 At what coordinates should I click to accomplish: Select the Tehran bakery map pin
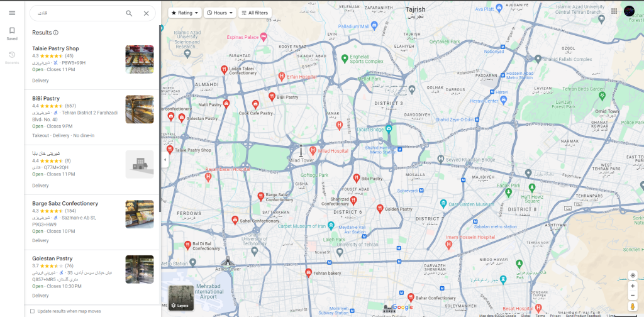(x=308, y=272)
